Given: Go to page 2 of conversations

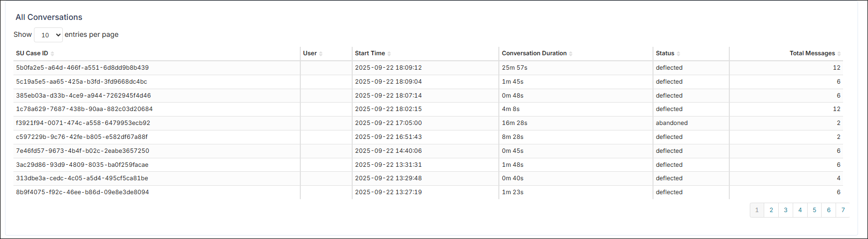Looking at the screenshot, I should click(x=771, y=210).
